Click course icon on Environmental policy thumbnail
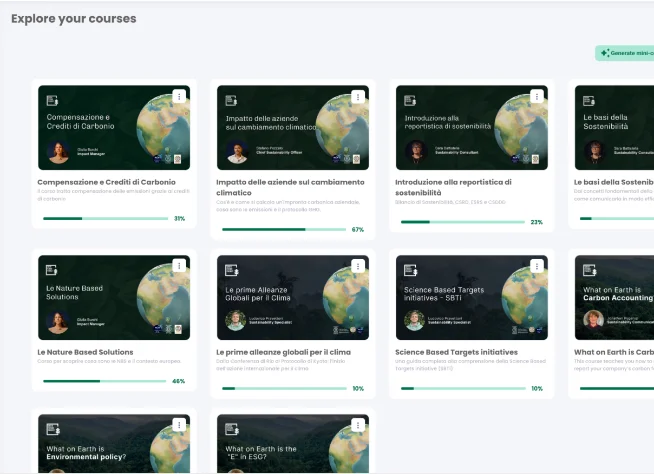The width and height of the screenshot is (654, 474). pos(53,429)
